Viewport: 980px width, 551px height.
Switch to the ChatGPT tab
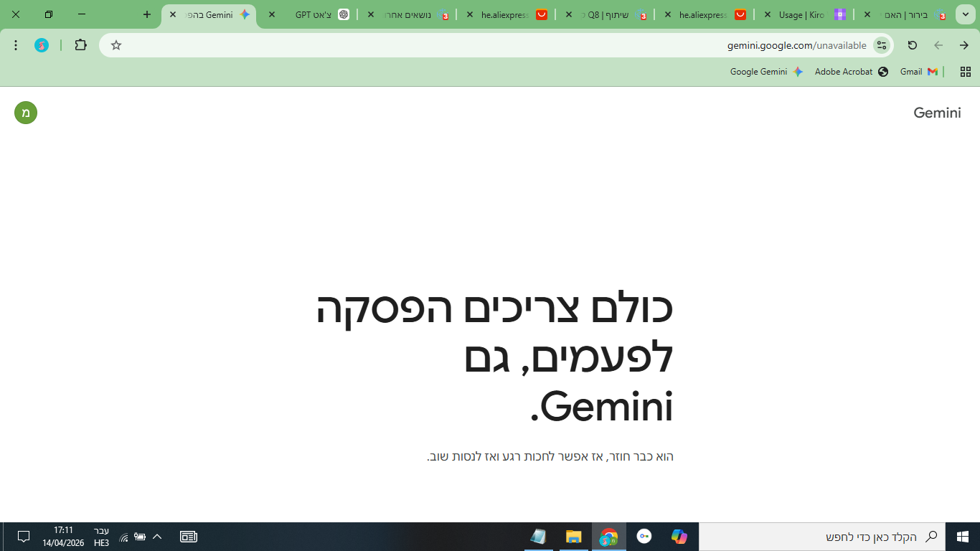(x=316, y=14)
